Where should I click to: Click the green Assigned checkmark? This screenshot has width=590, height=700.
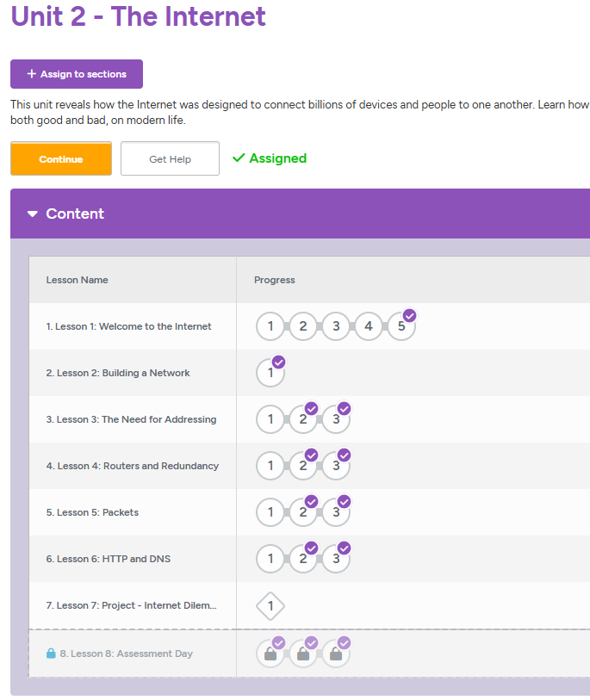click(x=268, y=158)
